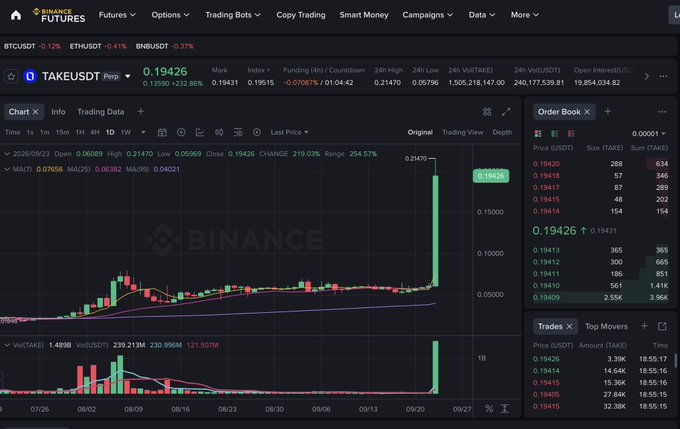Open the Data dropdown menu
The image size is (680, 429).
pyautogui.click(x=482, y=15)
